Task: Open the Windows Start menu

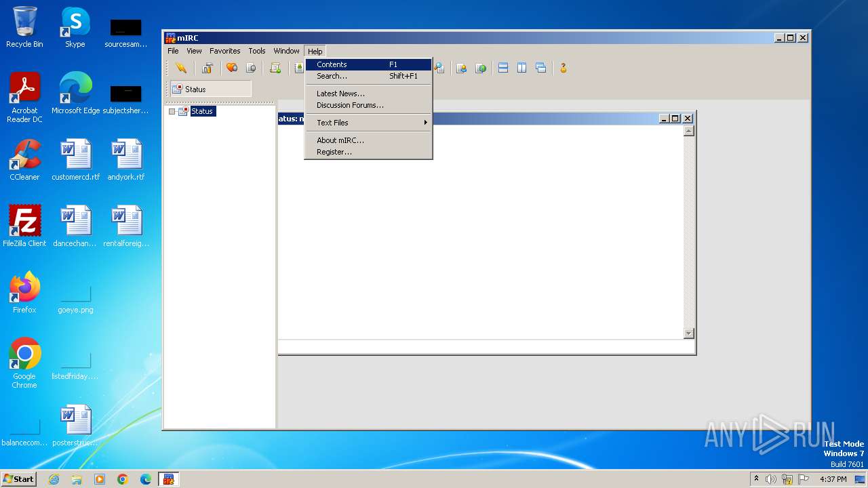Action: [18, 479]
